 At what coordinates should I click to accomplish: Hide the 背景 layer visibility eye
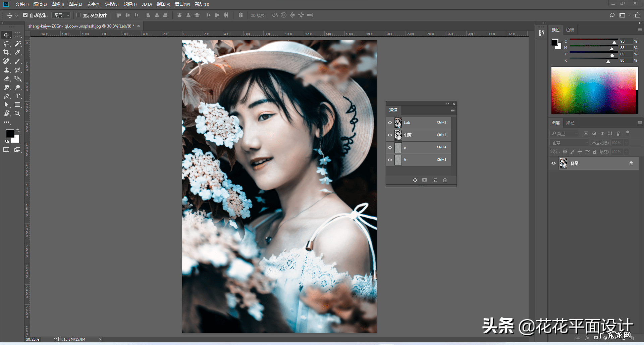[553, 163]
